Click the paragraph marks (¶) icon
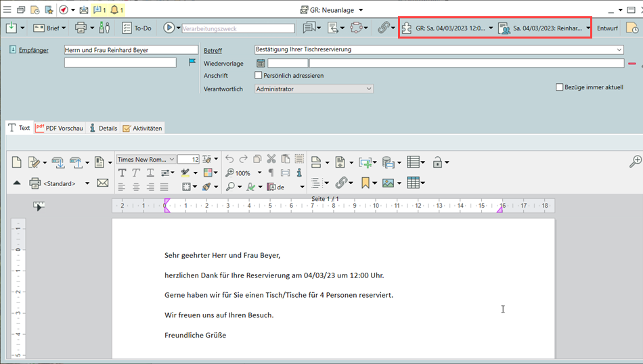Viewport: 643px width, 364px height. pos(271,173)
